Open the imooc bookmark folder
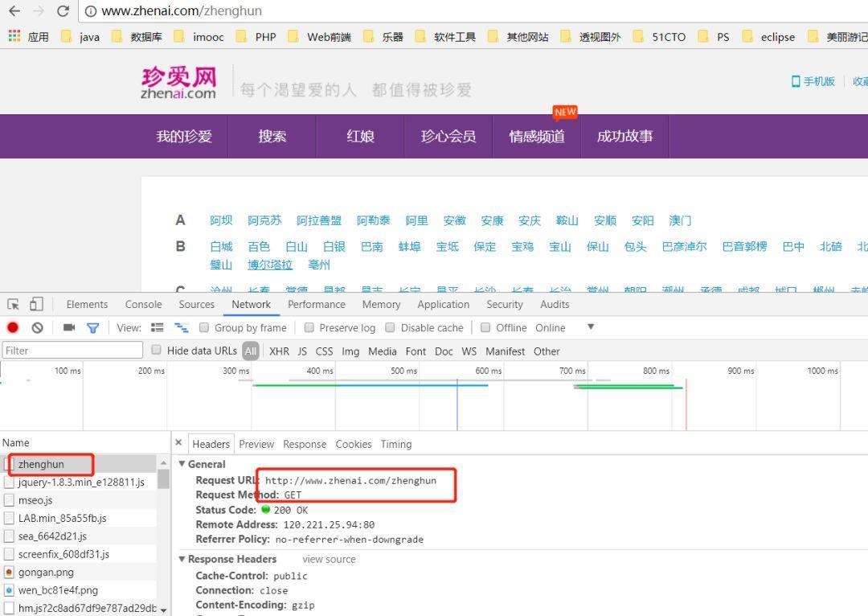868x616 pixels. pos(199,37)
